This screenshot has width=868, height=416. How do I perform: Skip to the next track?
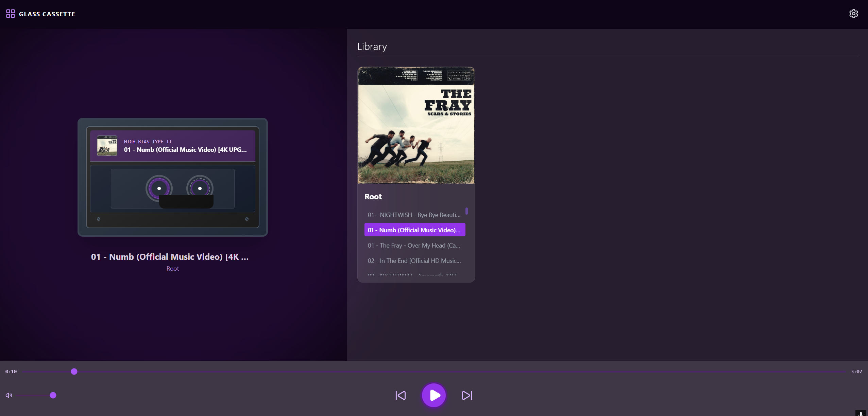point(467,395)
